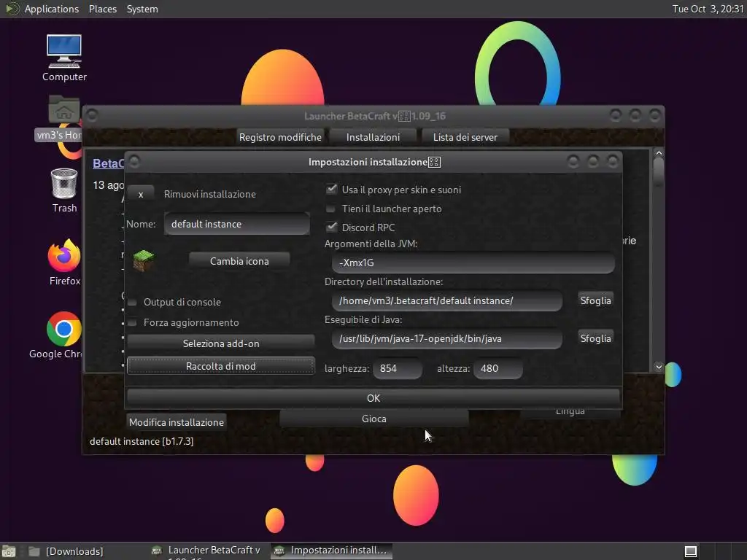
Task: Enable Tieni il launcher aperto checkbox
Action: pos(330,209)
